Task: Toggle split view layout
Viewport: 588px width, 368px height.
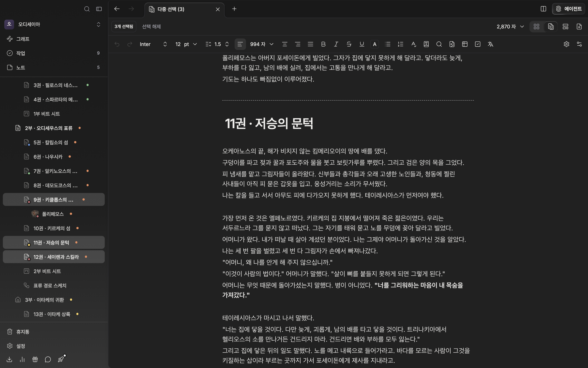Action: (x=543, y=9)
